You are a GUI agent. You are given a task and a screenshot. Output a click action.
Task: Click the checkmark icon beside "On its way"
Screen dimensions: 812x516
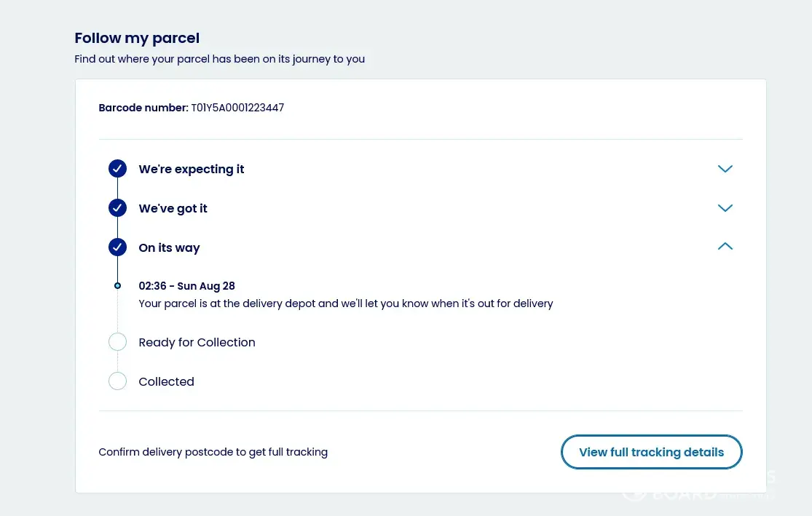pyautogui.click(x=117, y=247)
